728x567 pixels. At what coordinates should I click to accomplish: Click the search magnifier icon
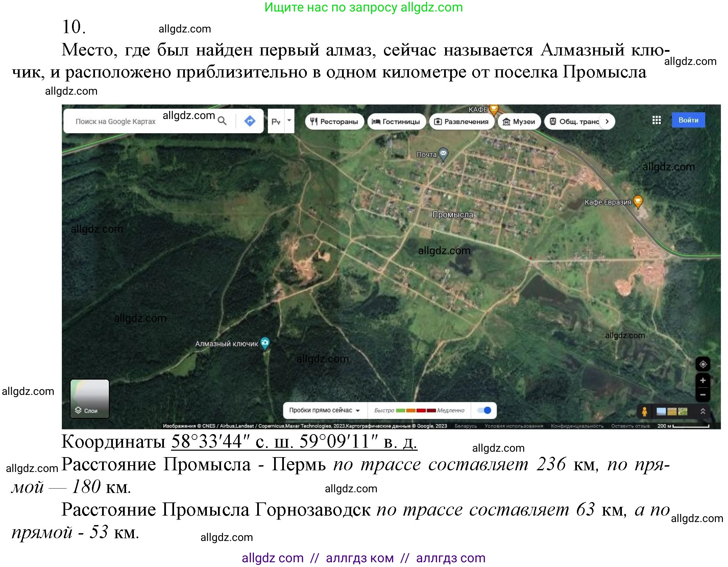222,121
